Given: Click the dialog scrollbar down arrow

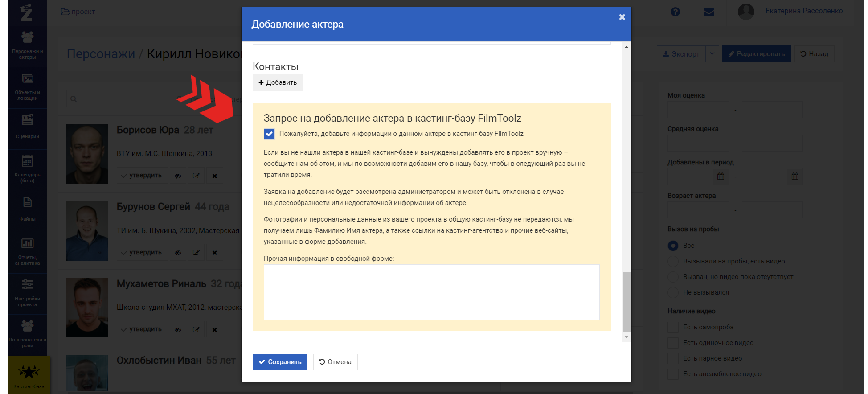Looking at the screenshot, I should pos(626,337).
